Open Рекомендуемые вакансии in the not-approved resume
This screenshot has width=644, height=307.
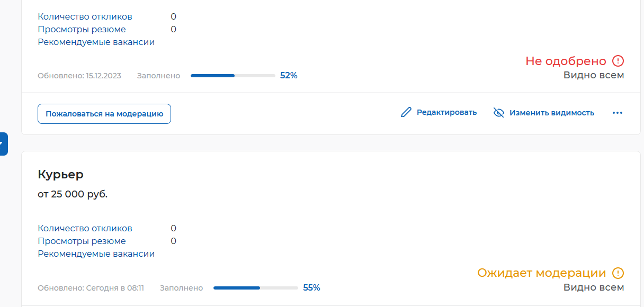coord(96,42)
